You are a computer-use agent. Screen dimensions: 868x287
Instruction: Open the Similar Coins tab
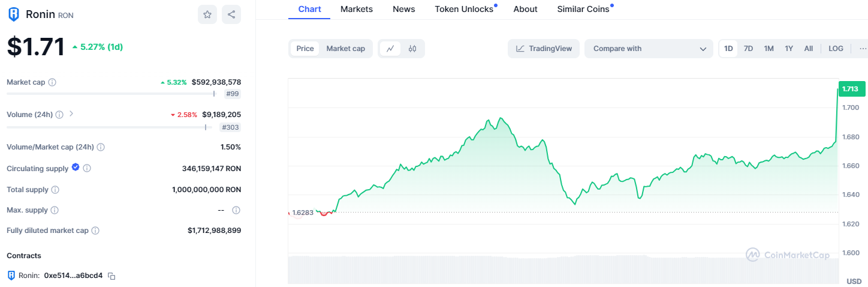583,9
